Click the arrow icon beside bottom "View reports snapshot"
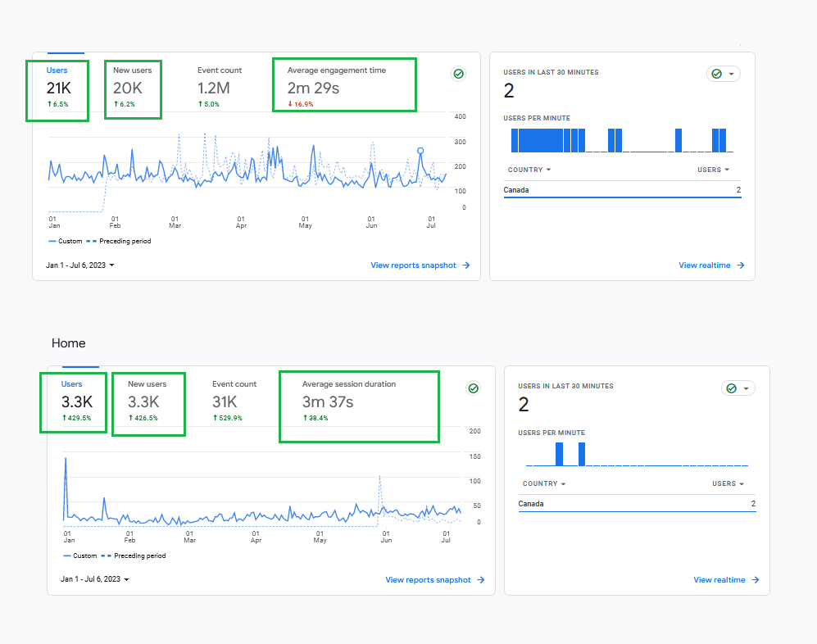Screen dimensions: 817x644 coord(483,579)
